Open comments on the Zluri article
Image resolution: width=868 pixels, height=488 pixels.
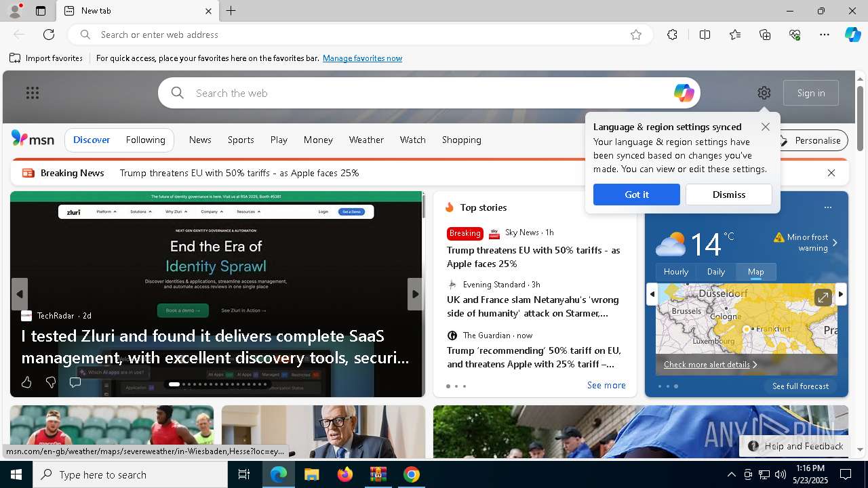coord(75,382)
